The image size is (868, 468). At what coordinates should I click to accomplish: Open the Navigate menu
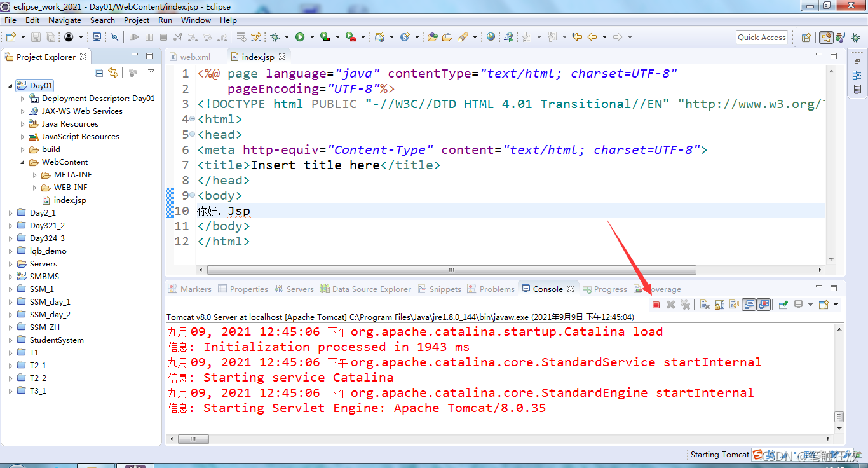65,20
